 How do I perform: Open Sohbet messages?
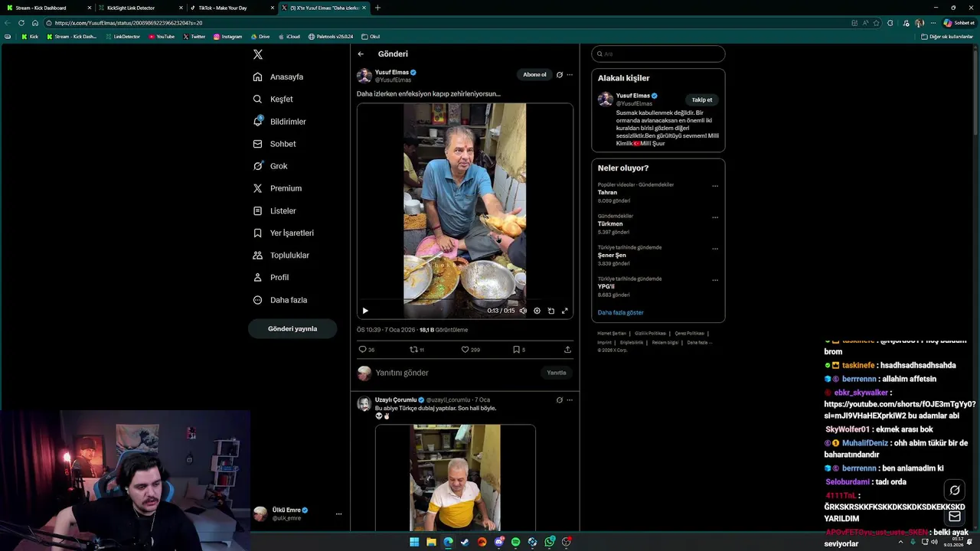pyautogui.click(x=275, y=144)
